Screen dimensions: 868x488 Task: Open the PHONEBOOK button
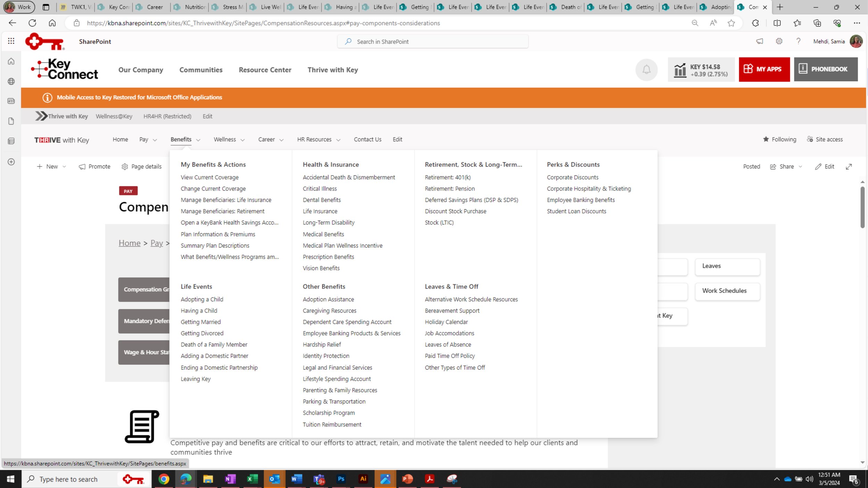click(826, 69)
